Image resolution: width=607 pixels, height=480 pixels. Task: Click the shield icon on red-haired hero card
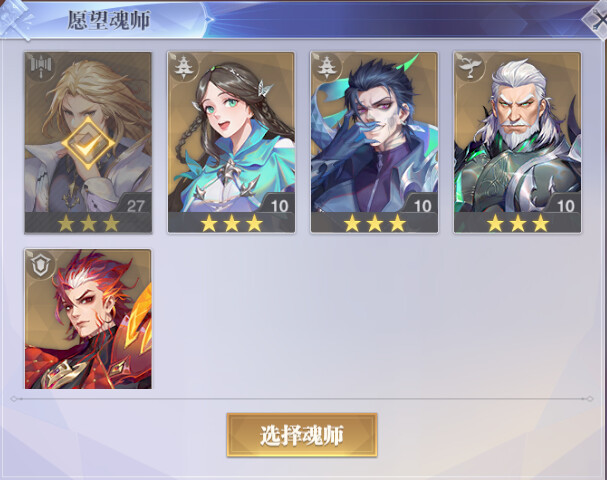tap(41, 264)
